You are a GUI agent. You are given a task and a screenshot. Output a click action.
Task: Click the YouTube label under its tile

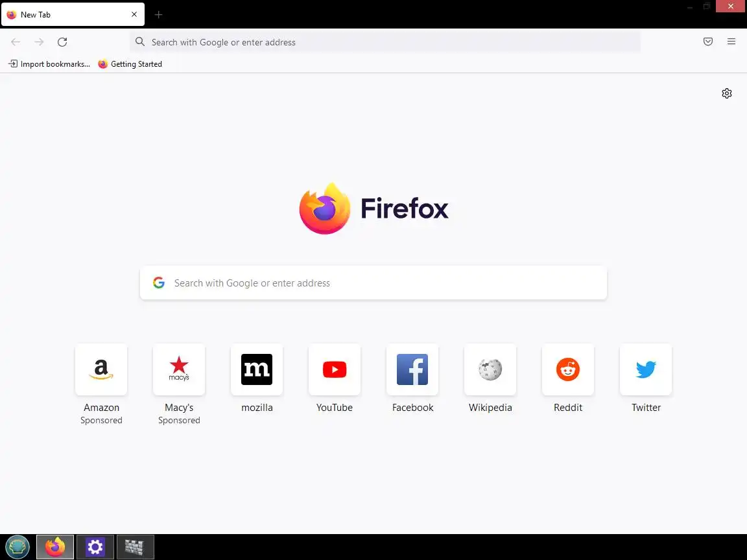coord(335,408)
